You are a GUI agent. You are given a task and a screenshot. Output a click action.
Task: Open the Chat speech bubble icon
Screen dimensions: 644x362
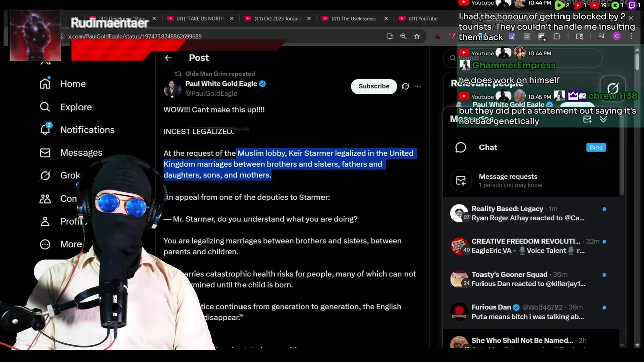(x=461, y=147)
